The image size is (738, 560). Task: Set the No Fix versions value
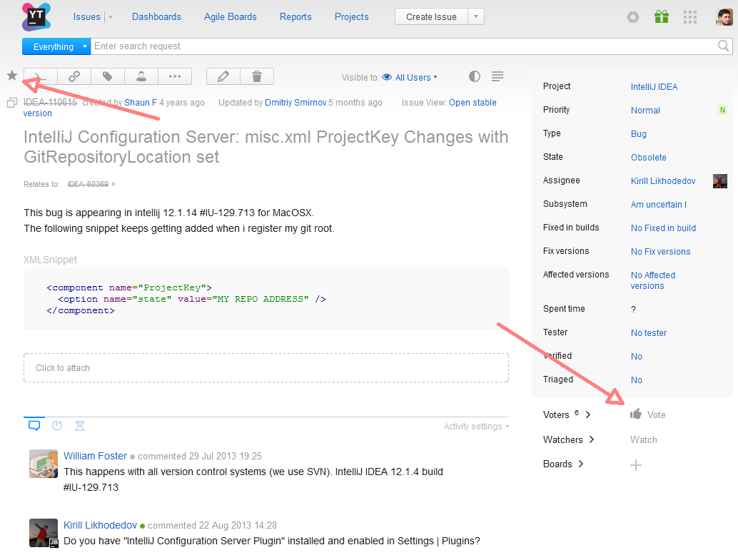click(x=660, y=252)
